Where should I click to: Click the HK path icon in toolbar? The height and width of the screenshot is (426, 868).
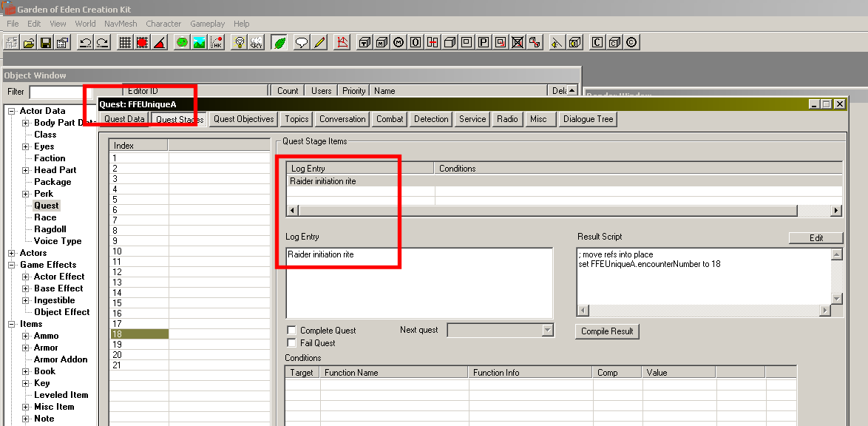pyautogui.click(x=217, y=43)
